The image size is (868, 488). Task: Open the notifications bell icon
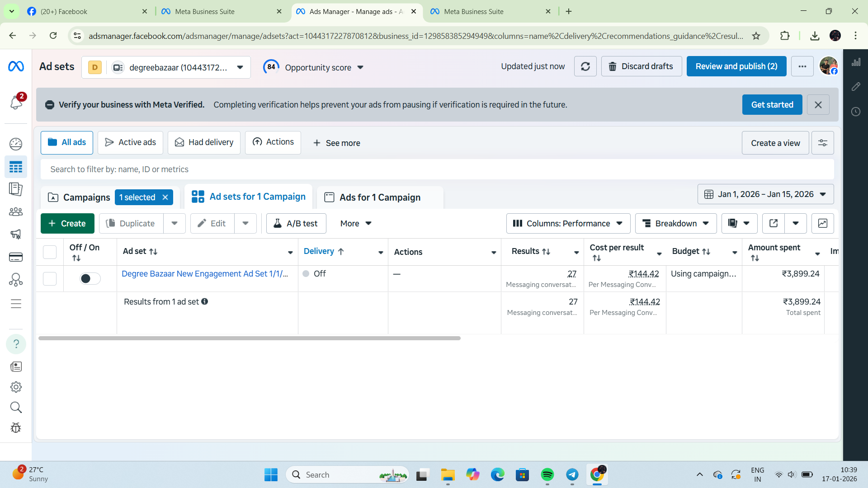[16, 103]
